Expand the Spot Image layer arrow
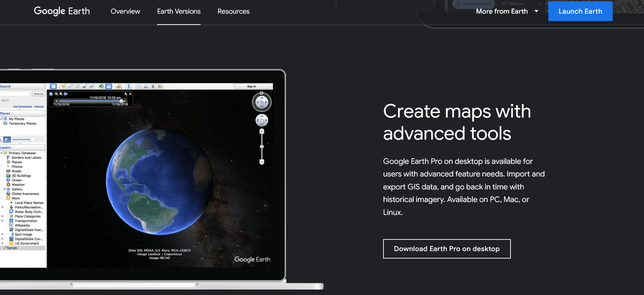Viewport: 644px width, 295px height. 2,234
